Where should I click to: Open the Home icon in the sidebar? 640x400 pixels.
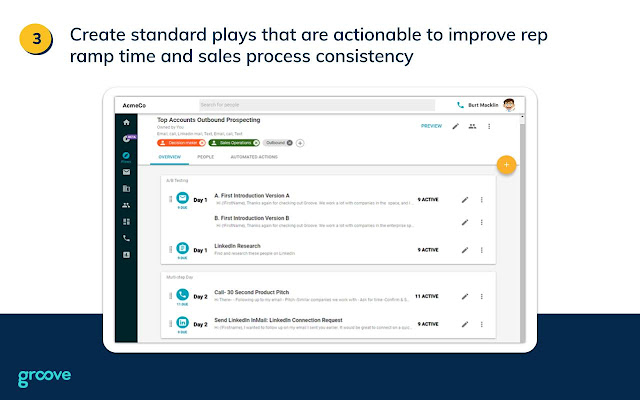click(x=127, y=122)
